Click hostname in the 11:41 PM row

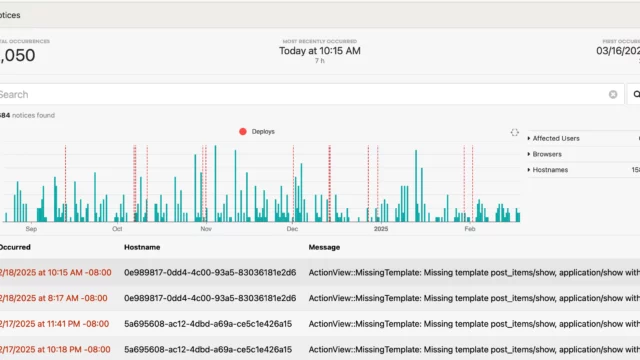pos(208,324)
